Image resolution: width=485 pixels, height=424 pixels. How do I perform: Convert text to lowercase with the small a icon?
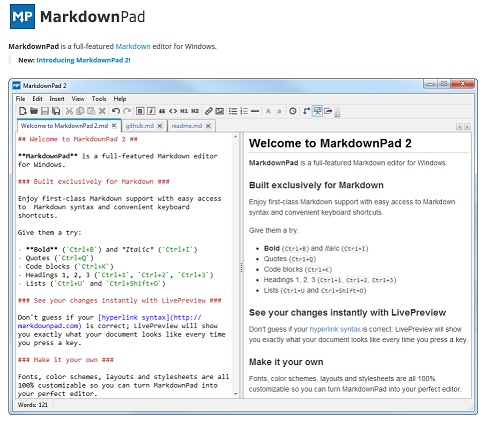[x=279, y=111]
